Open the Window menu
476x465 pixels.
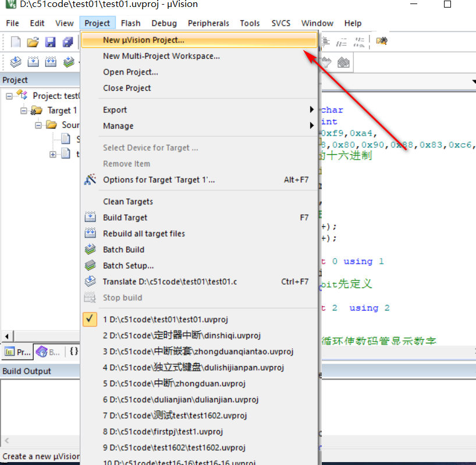click(x=317, y=23)
